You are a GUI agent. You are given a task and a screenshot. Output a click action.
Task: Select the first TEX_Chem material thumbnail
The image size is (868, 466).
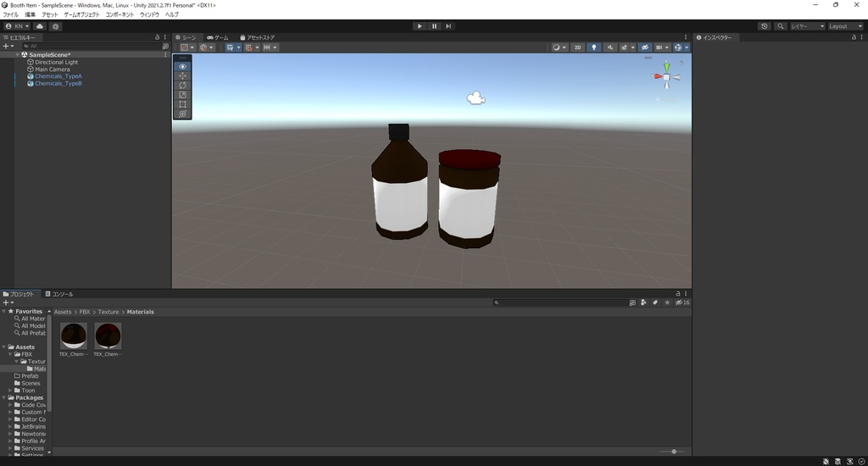coord(74,336)
